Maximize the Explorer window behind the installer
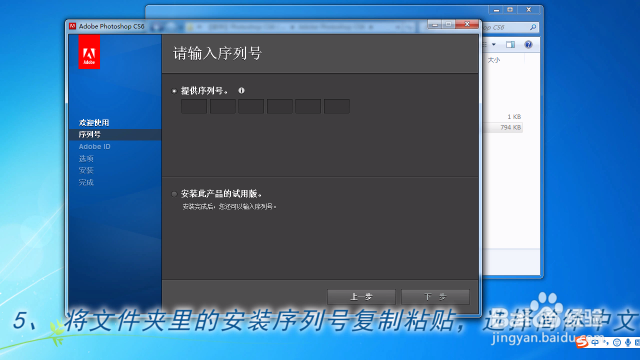Screen dimensions: 640x360 coord(510,9)
